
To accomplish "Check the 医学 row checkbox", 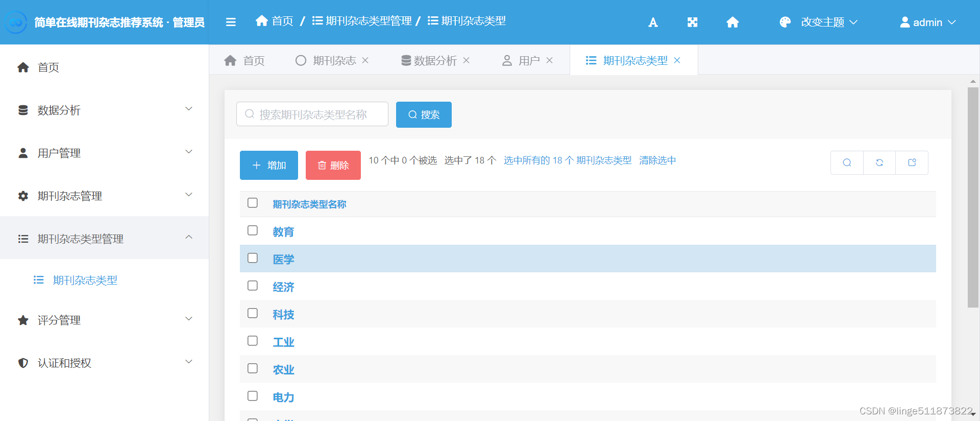I will (253, 258).
